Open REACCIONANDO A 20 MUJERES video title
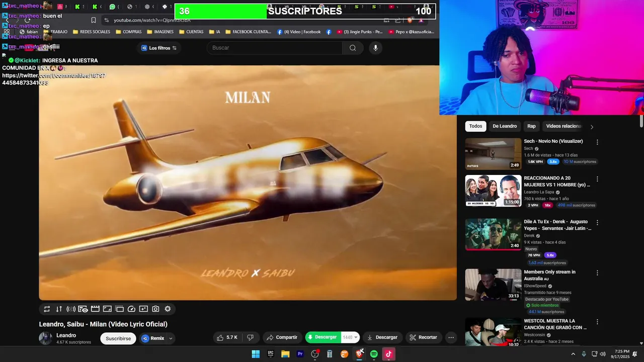 point(557,182)
